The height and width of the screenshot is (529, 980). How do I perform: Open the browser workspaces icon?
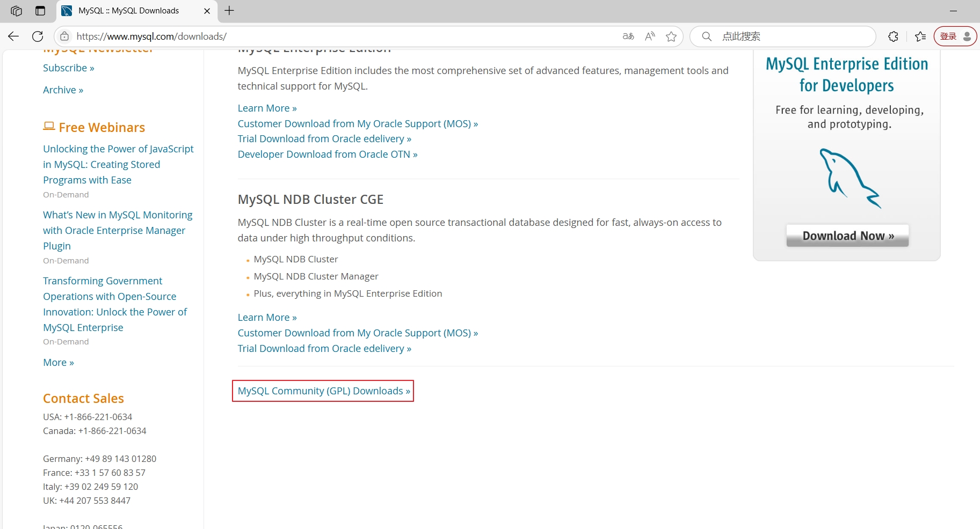[x=16, y=11]
